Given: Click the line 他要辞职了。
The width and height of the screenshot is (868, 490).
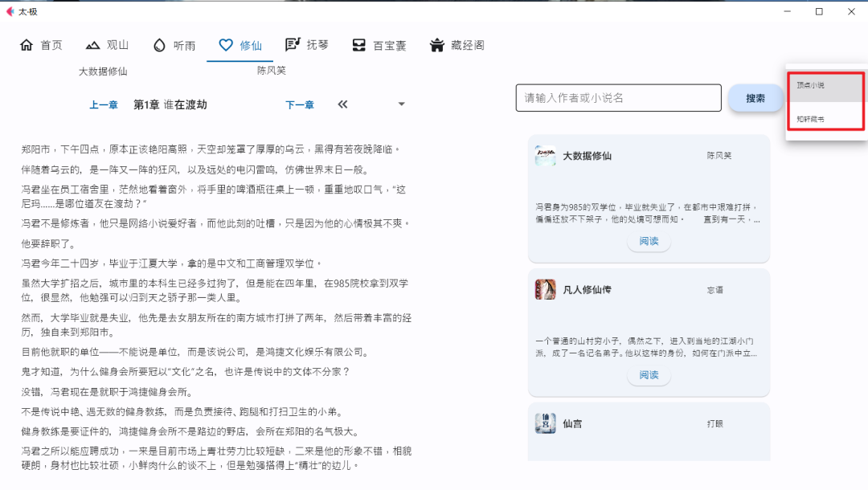Looking at the screenshot, I should pyautogui.click(x=49, y=244).
